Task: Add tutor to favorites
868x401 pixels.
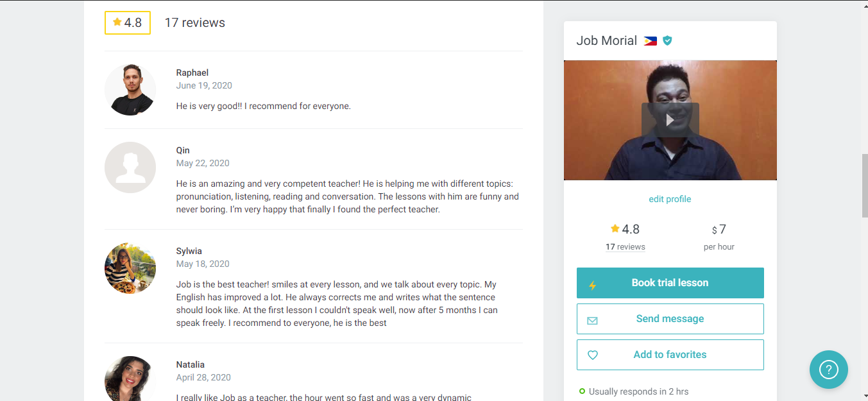Action: click(x=670, y=355)
